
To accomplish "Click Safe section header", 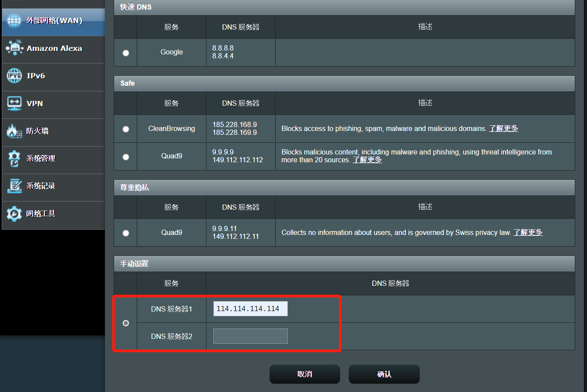I will coord(344,83).
